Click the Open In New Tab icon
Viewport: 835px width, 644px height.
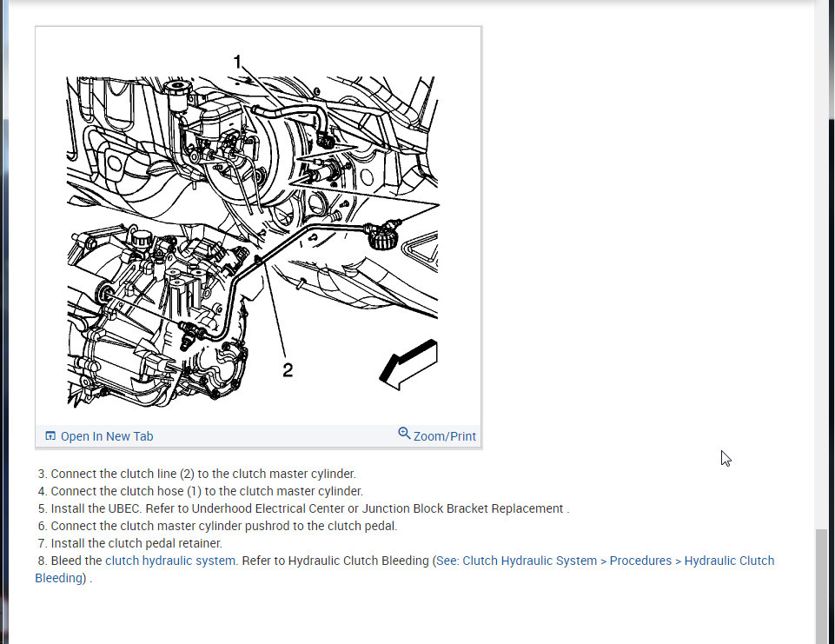point(50,436)
